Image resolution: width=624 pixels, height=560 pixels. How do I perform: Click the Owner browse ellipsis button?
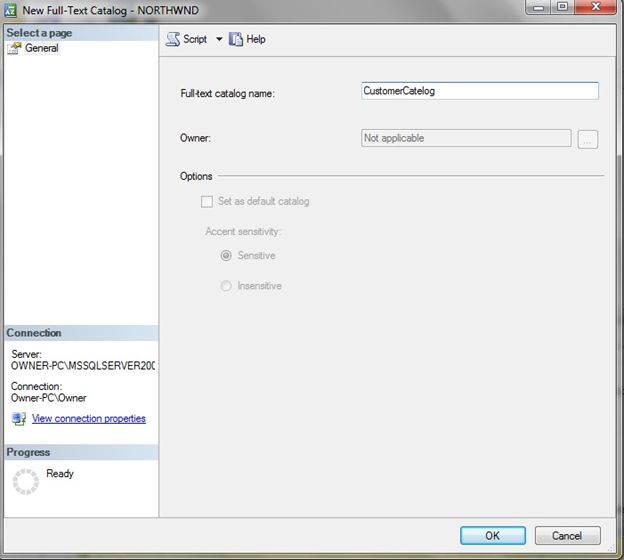(x=587, y=139)
